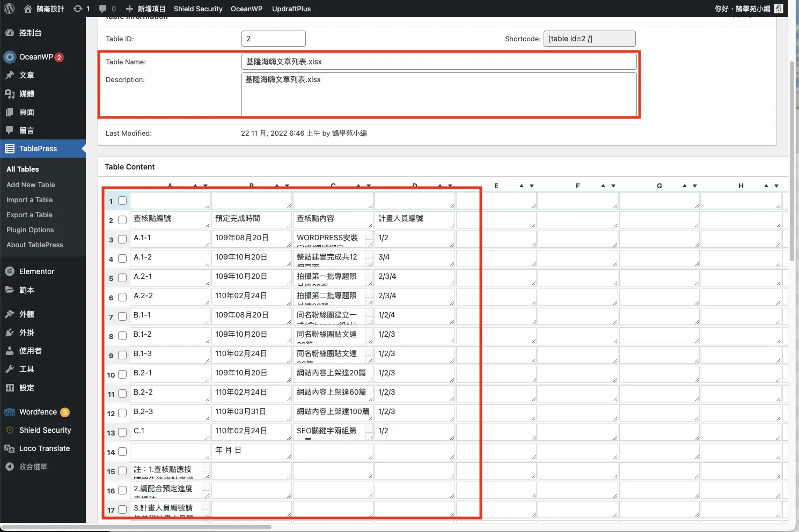Sort column E ascending with up arrow
This screenshot has width=799, height=532.
coord(522,186)
